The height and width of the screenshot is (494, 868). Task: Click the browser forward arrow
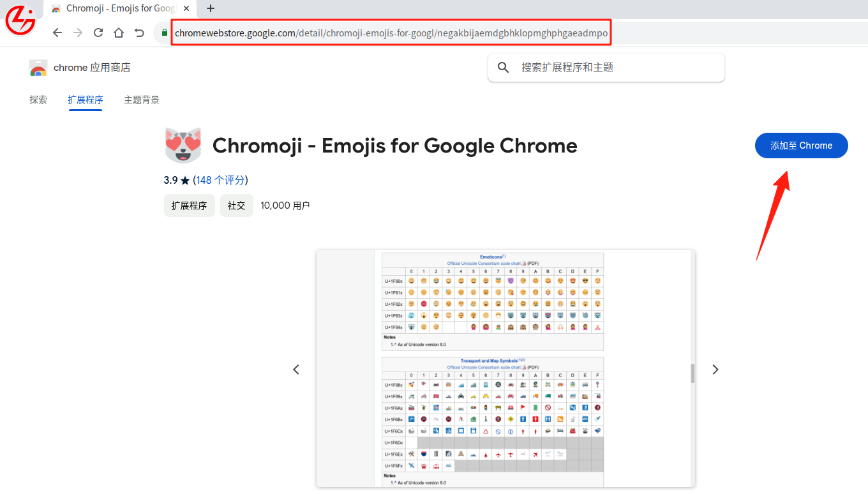click(x=78, y=33)
